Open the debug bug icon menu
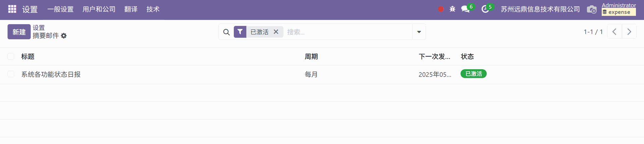Image resolution: width=644 pixels, height=144 pixels. click(x=452, y=9)
